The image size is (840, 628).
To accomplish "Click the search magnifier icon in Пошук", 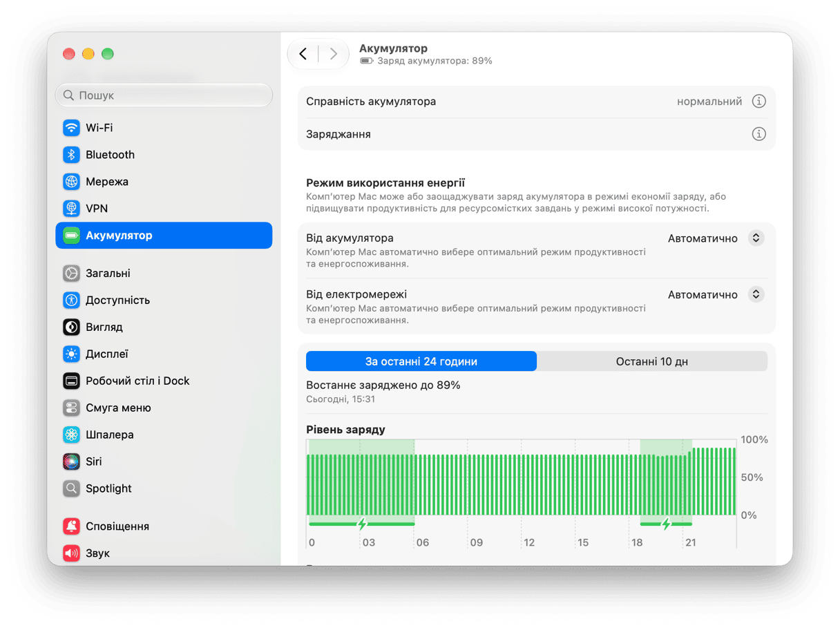I will [x=68, y=95].
